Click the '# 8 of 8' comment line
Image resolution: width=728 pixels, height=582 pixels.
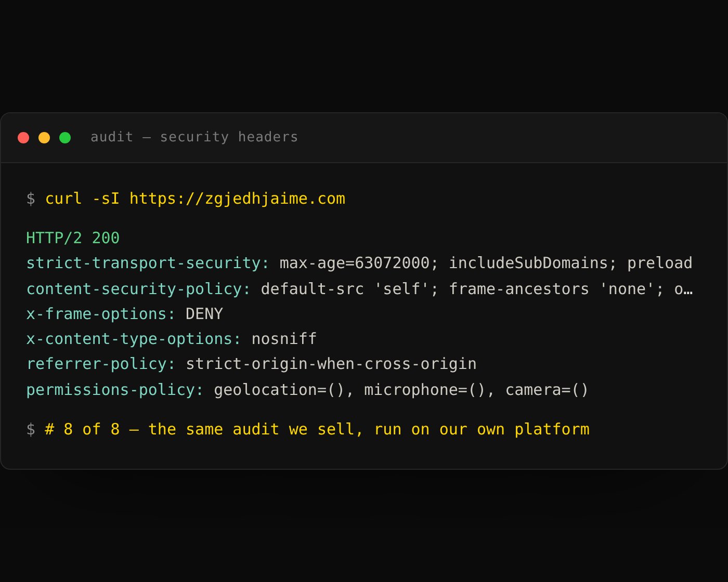[x=317, y=429]
